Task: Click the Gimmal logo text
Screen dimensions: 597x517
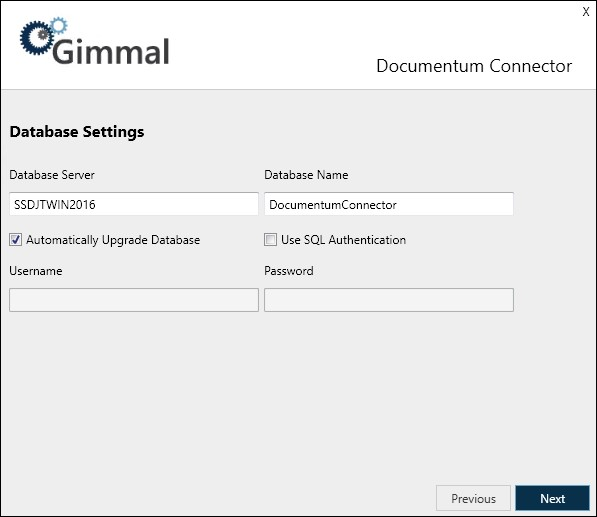Action: [111, 51]
